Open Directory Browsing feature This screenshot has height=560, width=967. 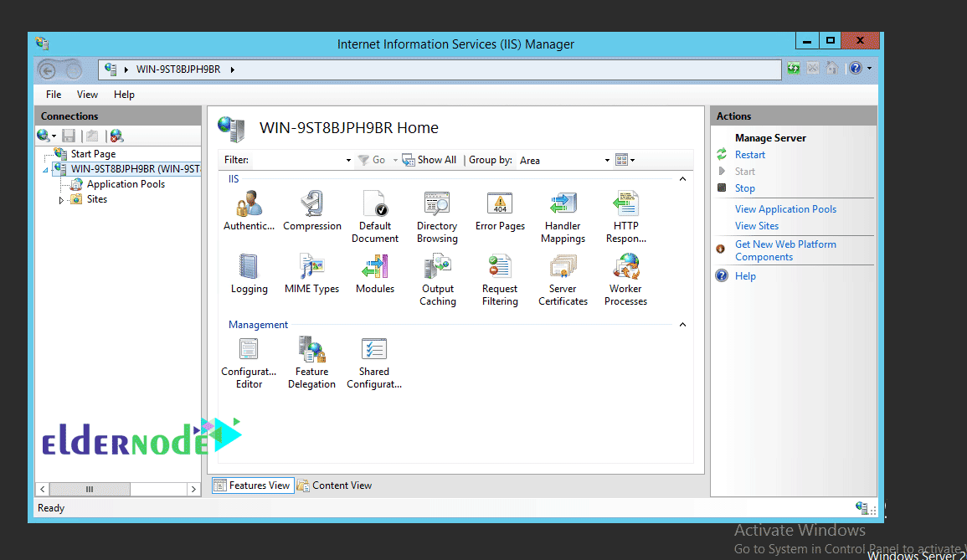click(437, 217)
